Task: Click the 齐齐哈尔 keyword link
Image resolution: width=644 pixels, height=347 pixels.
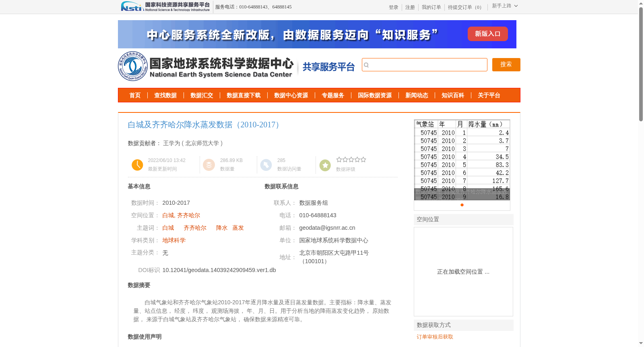Action: [x=195, y=228]
